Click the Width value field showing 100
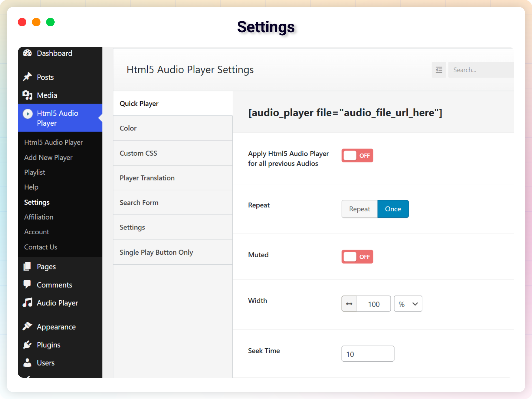The height and width of the screenshot is (399, 532). (374, 304)
